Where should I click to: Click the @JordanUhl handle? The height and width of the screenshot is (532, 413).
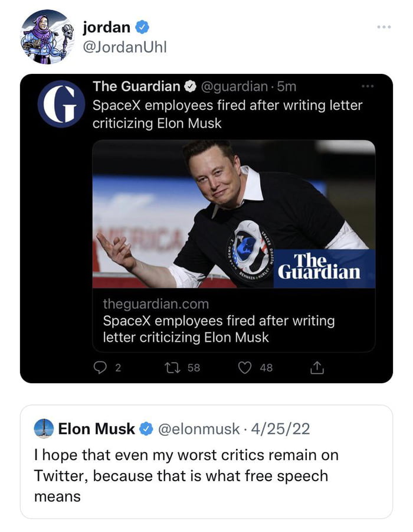click(x=124, y=47)
